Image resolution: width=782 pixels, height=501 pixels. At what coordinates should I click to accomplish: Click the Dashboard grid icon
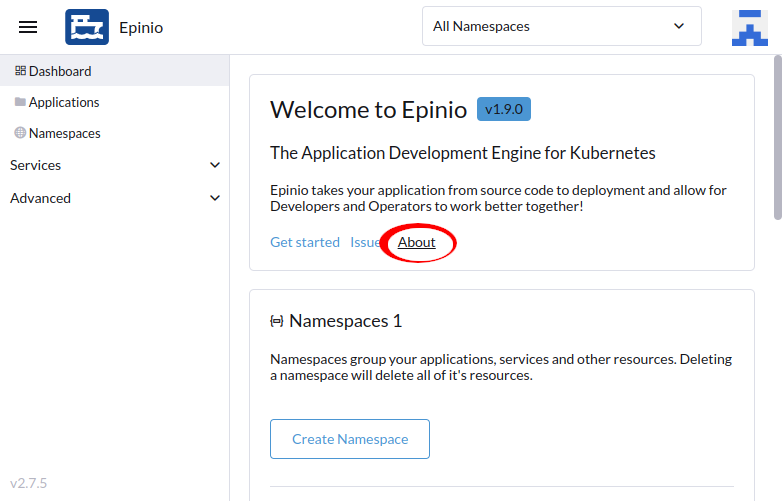pos(20,71)
